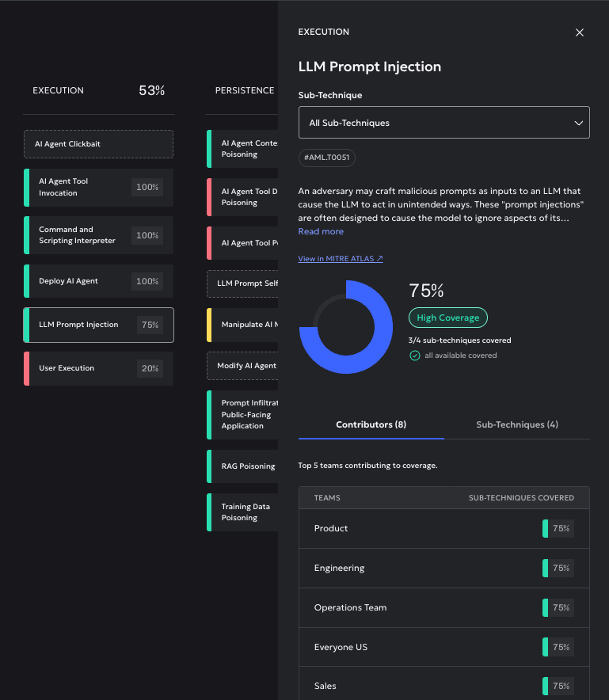The width and height of the screenshot is (609, 700).
Task: Click the 75% badge in Product row
Action: pos(558,529)
